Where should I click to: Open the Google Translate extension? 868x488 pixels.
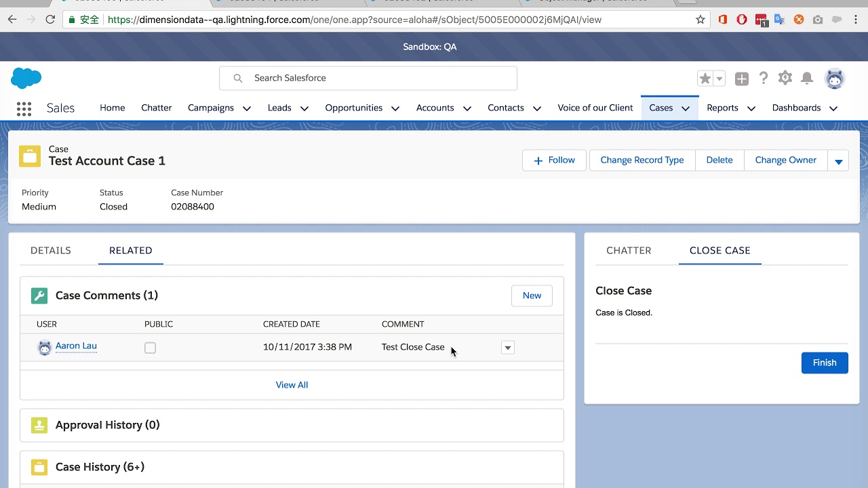point(780,20)
